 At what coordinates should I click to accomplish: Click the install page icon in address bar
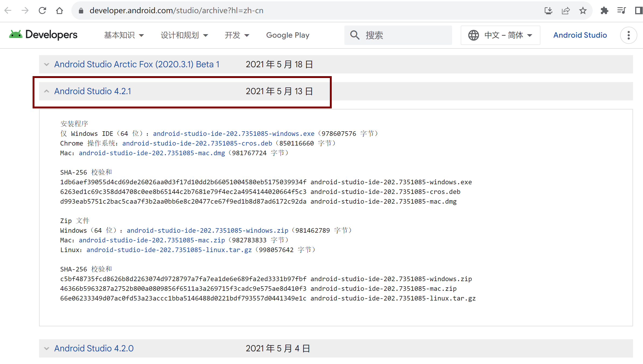pos(548,10)
